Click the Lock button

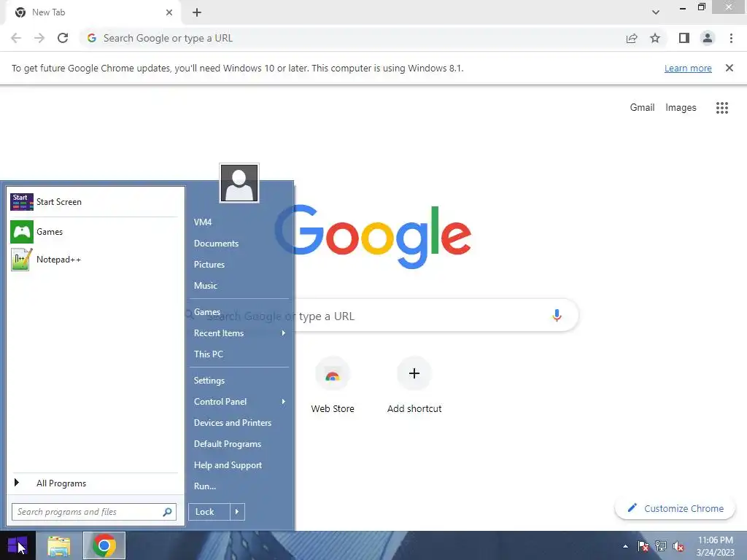click(209, 512)
